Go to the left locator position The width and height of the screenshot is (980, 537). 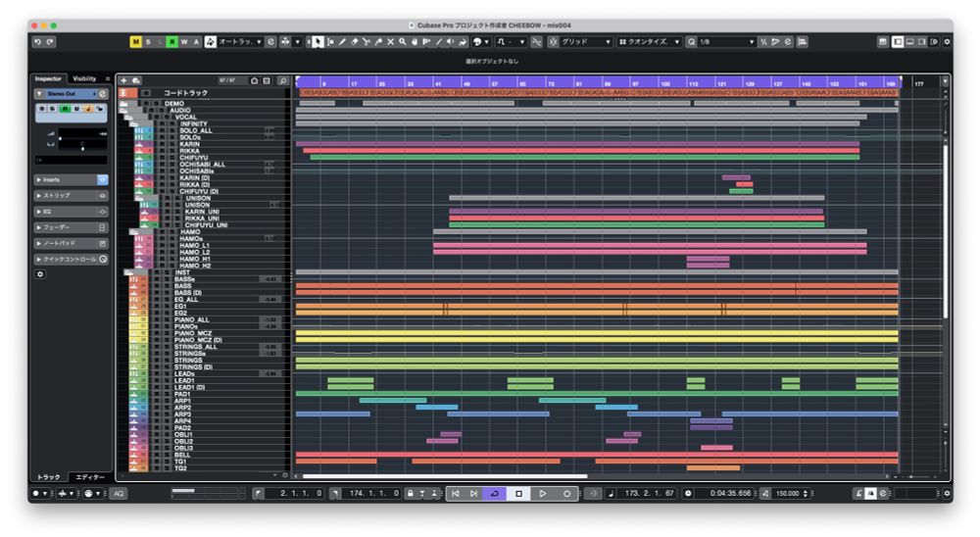[258, 493]
